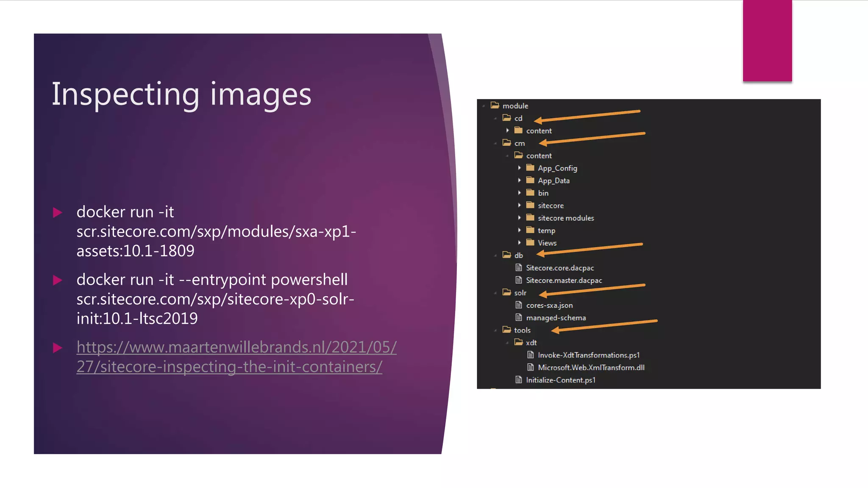Click the Sitecore.core.dacpac file icon

518,267
